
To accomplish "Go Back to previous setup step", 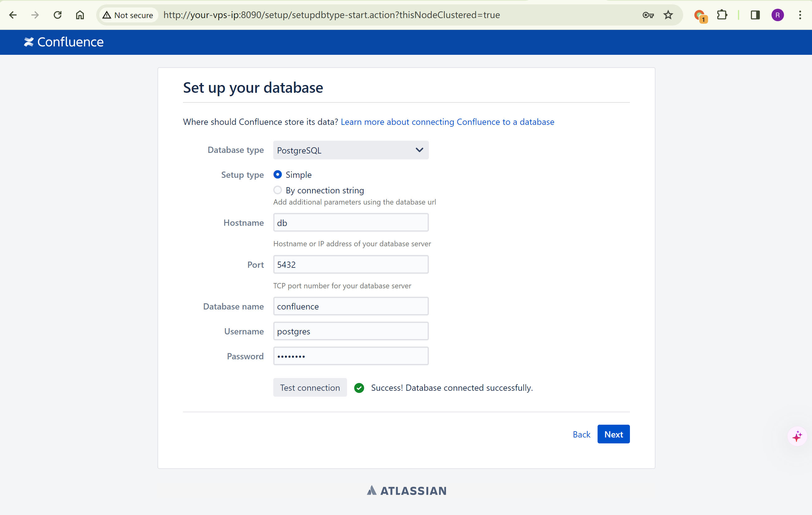I will pyautogui.click(x=581, y=434).
